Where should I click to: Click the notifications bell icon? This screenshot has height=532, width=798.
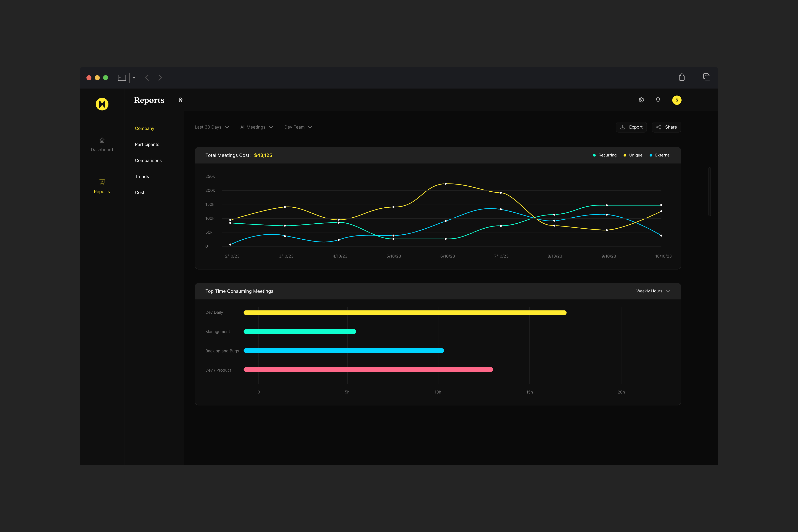(x=658, y=100)
